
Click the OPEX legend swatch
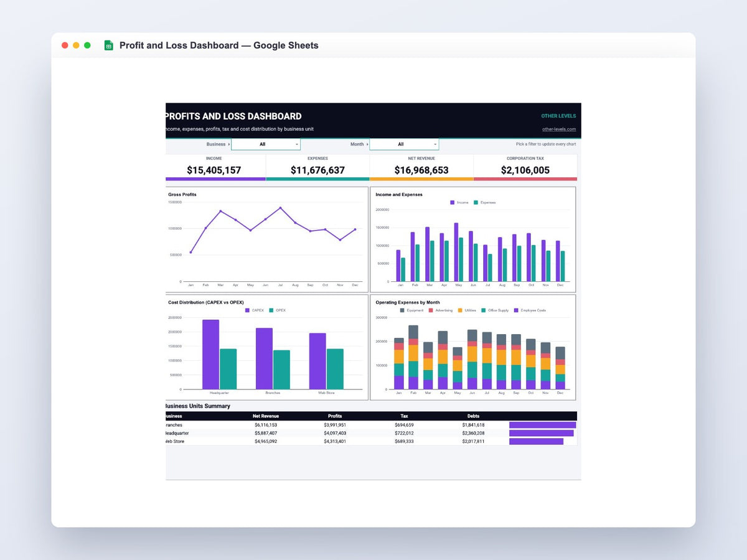(271, 310)
